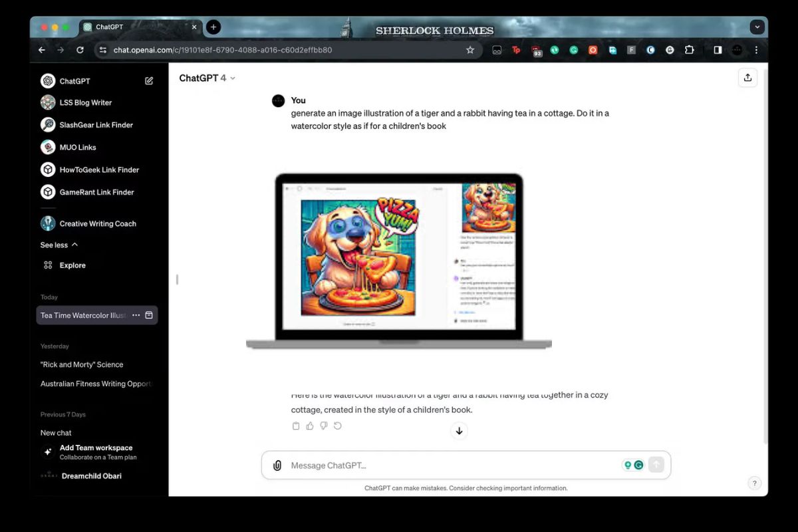
Task: Click the red Tp extension icon
Action: (x=516, y=50)
